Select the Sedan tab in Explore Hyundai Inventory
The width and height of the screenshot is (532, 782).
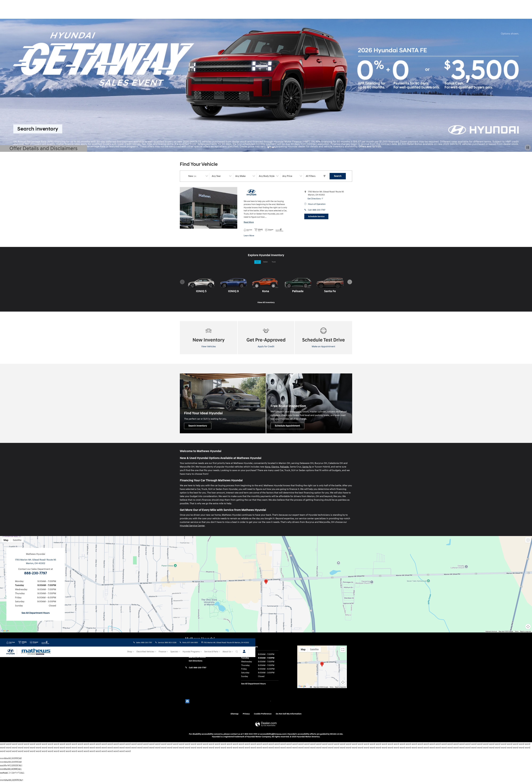[x=265, y=262]
